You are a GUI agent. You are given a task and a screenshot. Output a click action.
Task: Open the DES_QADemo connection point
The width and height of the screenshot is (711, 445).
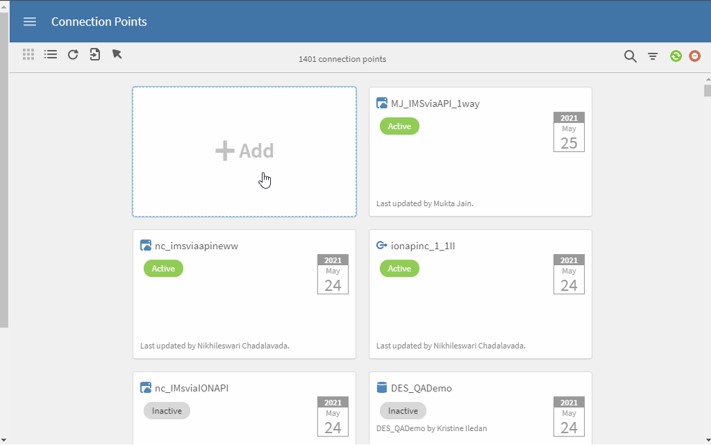pyautogui.click(x=421, y=388)
